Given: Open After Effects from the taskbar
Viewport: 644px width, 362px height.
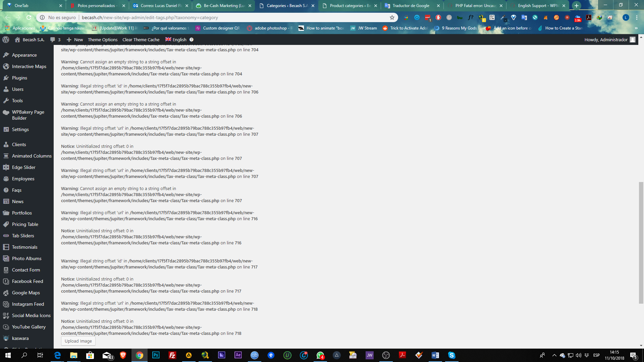Looking at the screenshot, I should (238, 355).
